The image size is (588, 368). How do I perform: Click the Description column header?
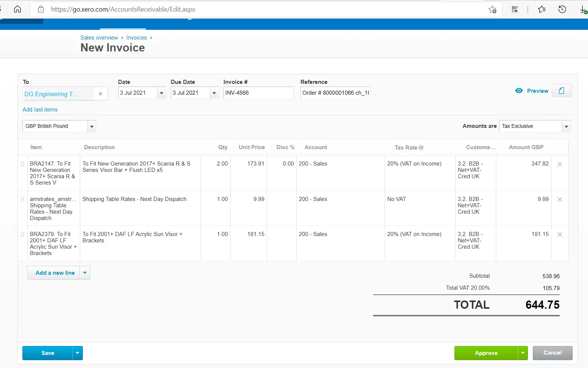99,147
